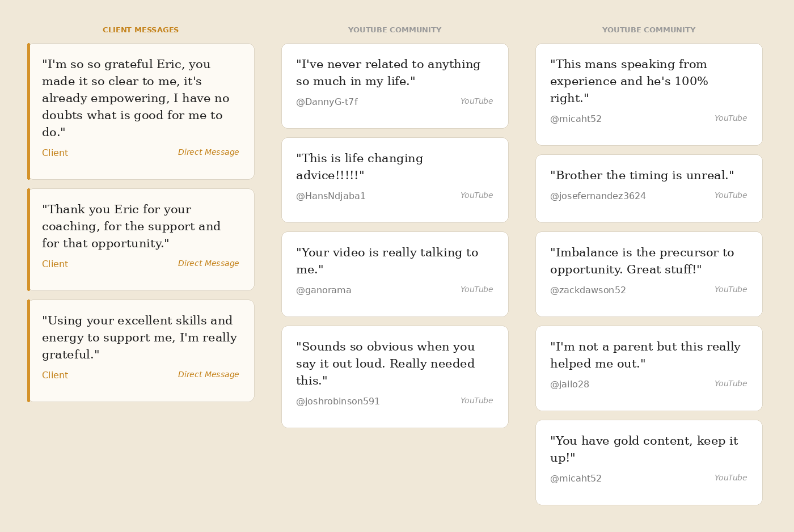
Task: Select the @ganorama username
Action: [324, 290]
